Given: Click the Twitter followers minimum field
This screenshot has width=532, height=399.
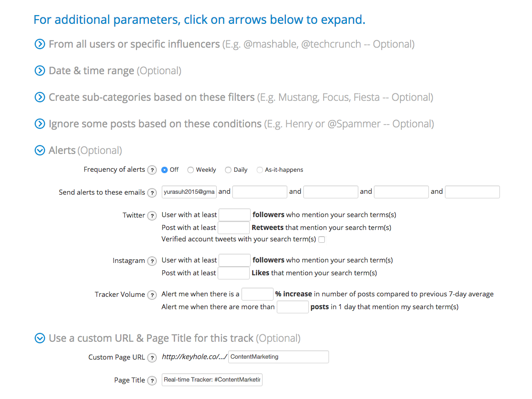Looking at the screenshot, I should (x=235, y=215).
